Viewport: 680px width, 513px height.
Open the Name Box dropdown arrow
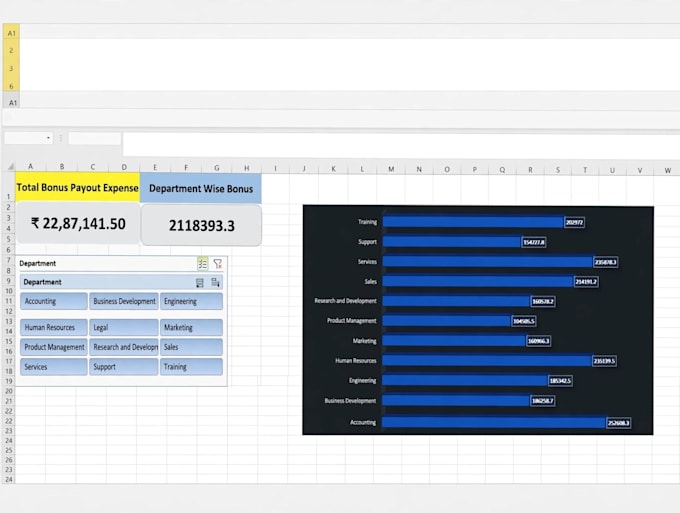[x=48, y=138]
